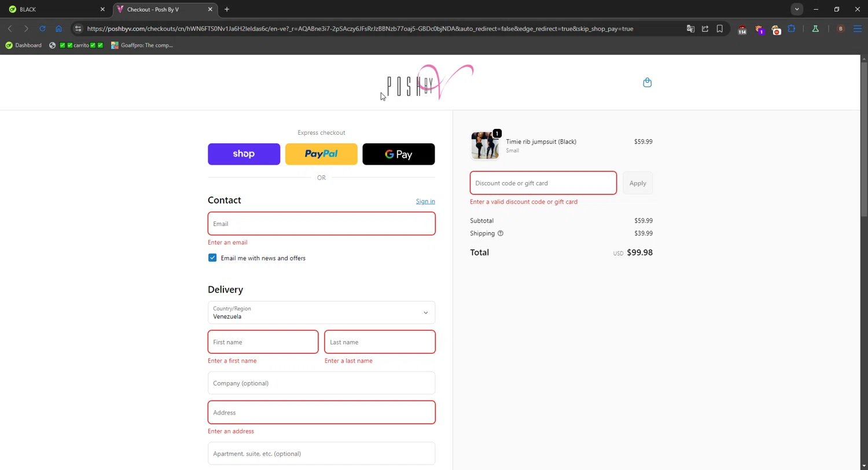
Task: Toggle Email me with news and offers
Action: pos(212,258)
